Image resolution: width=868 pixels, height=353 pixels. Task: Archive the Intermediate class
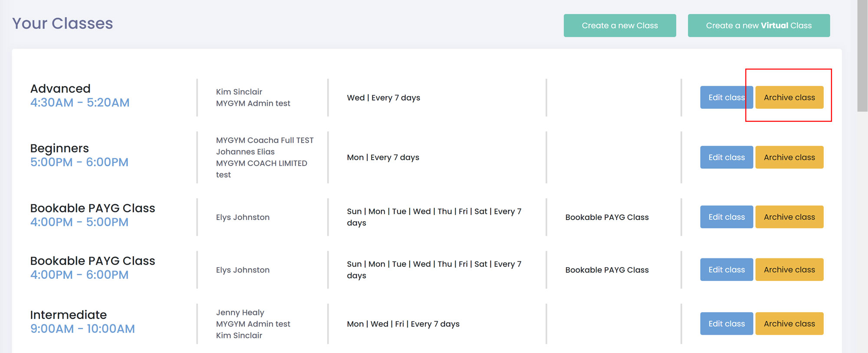coord(789,324)
